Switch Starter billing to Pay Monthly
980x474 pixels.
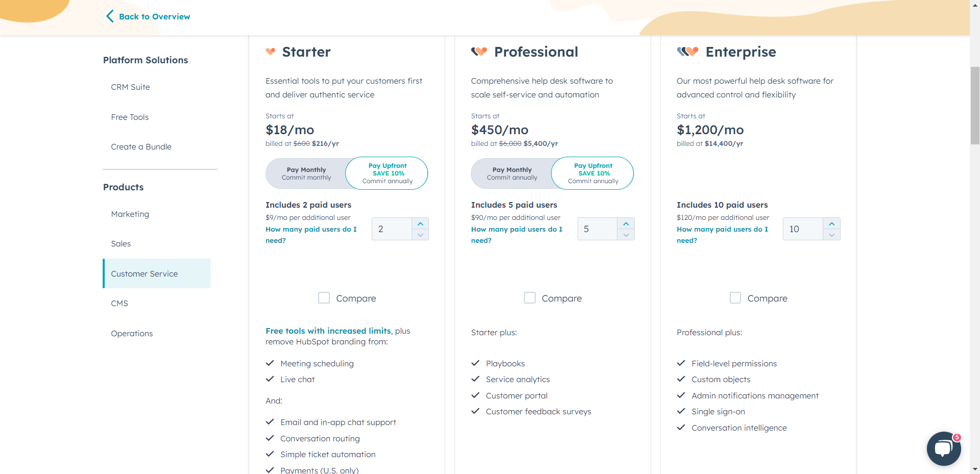[x=306, y=173]
